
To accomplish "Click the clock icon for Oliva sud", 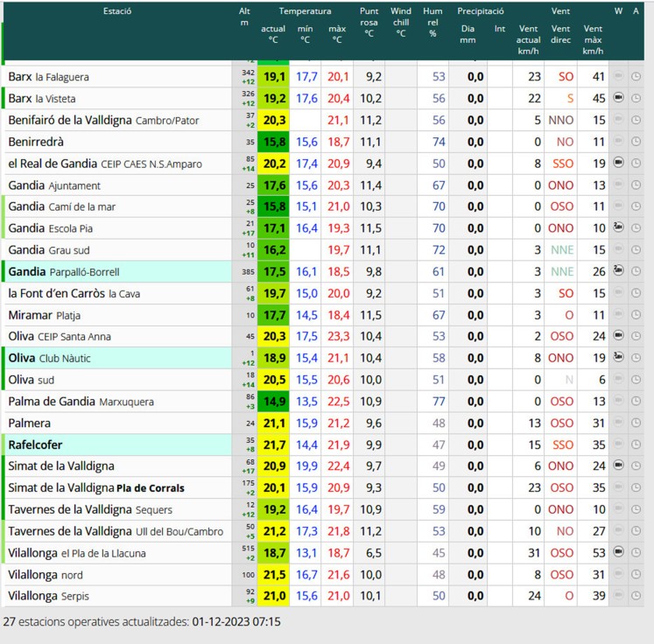I will (x=636, y=380).
